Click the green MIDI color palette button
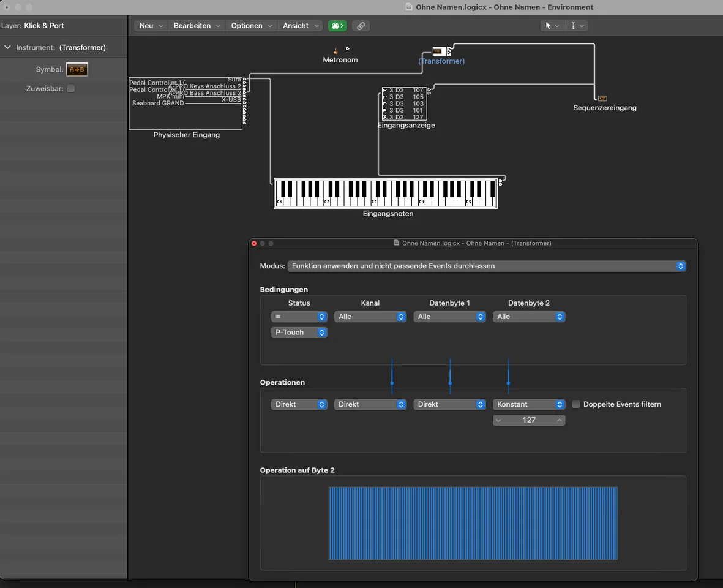This screenshot has height=588, width=723. click(337, 26)
